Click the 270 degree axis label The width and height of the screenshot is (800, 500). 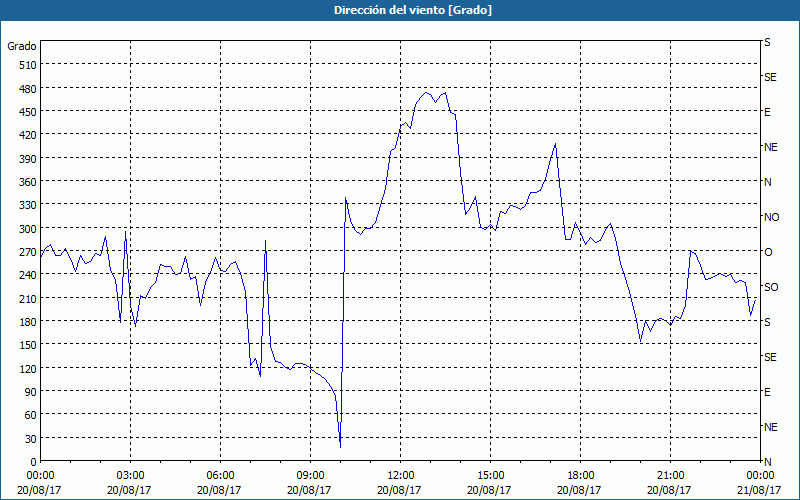[28, 252]
